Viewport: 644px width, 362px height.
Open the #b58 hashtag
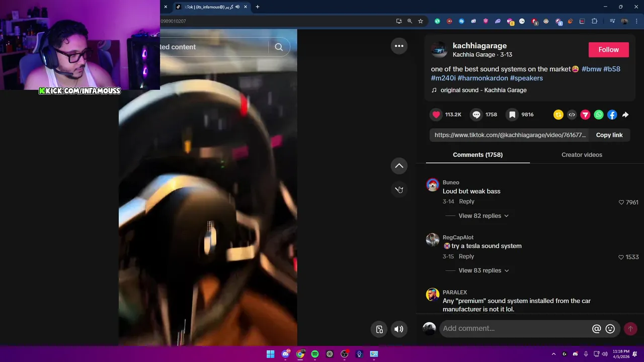(612, 69)
